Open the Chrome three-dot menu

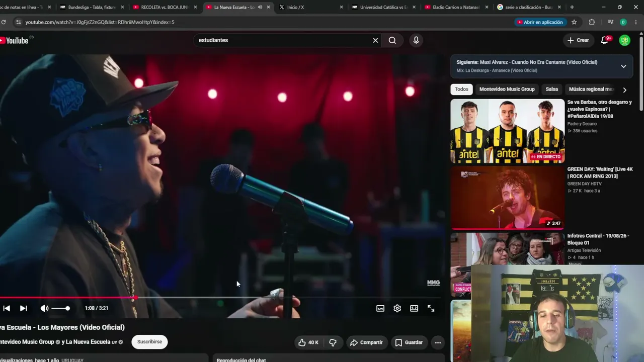tap(635, 22)
